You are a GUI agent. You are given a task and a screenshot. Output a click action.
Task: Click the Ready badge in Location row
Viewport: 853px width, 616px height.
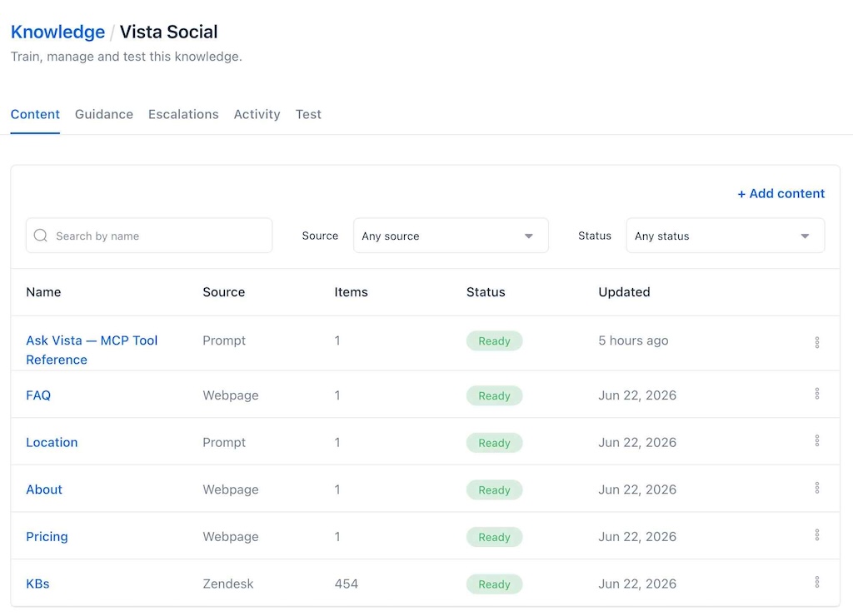(494, 443)
